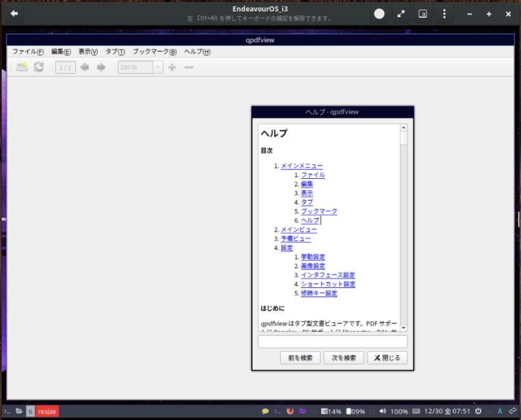Click the help dialog search text field
The image size is (521, 420).
coord(333,341)
